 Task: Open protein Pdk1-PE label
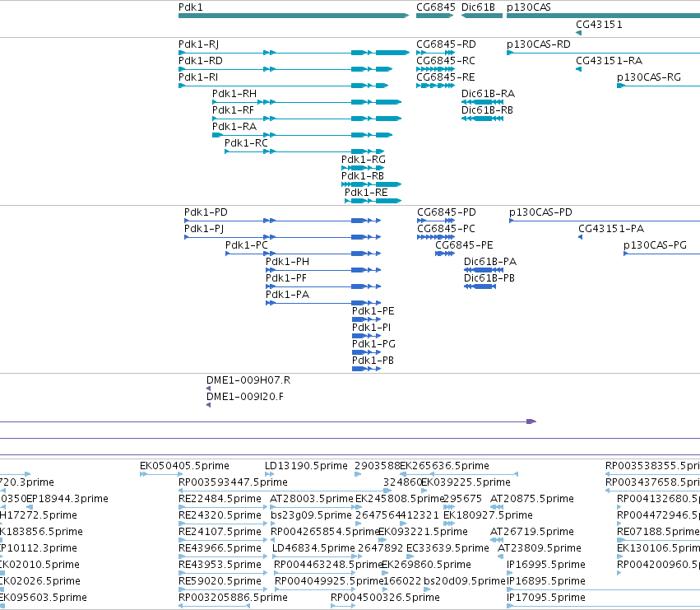point(373,311)
